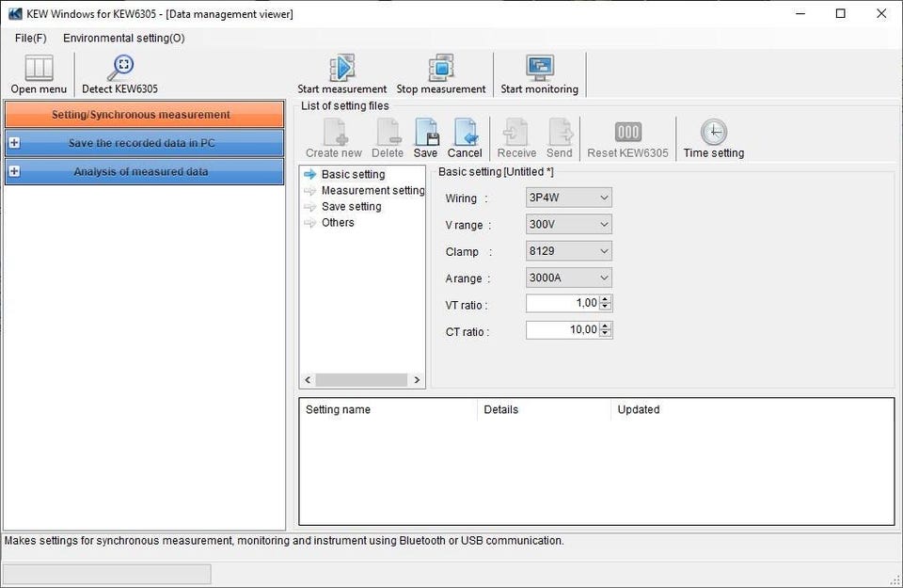This screenshot has width=903, height=588.
Task: Click the List of setting files heading
Action: pyautogui.click(x=345, y=106)
